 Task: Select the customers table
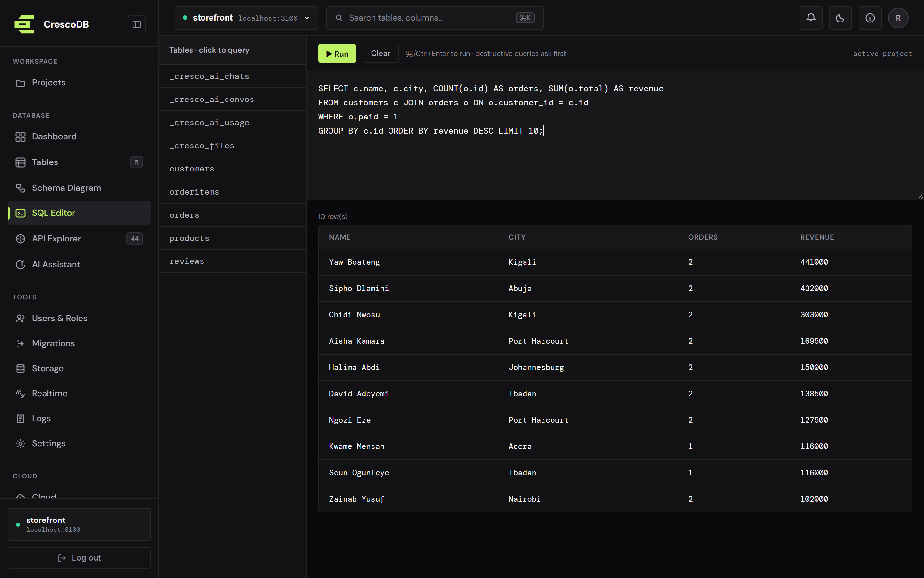tap(233, 169)
